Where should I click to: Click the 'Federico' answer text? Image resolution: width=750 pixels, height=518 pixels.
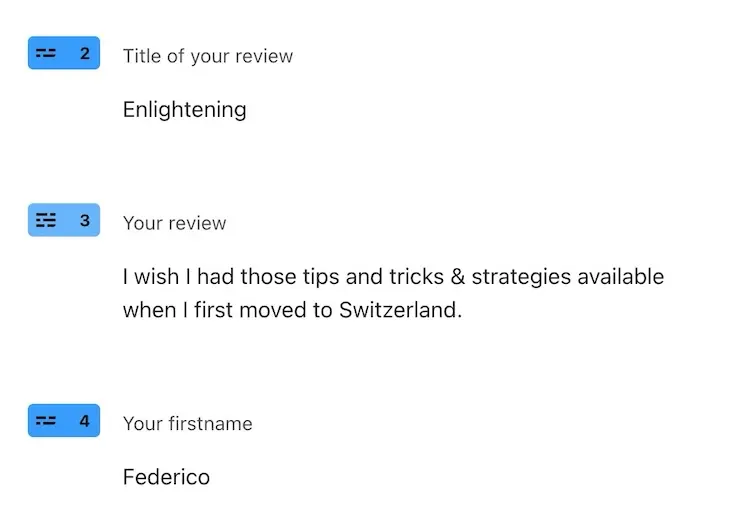(166, 477)
